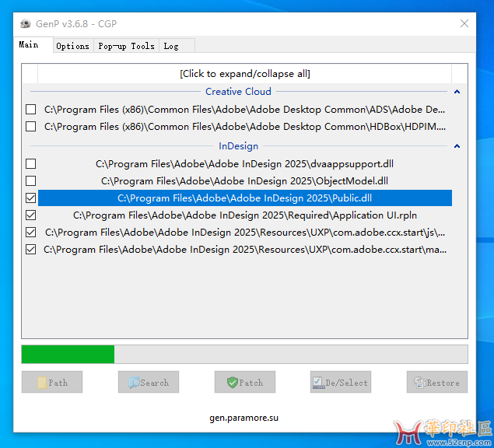Click the GenP app icon in title bar
This screenshot has height=448, width=494.
[x=26, y=23]
